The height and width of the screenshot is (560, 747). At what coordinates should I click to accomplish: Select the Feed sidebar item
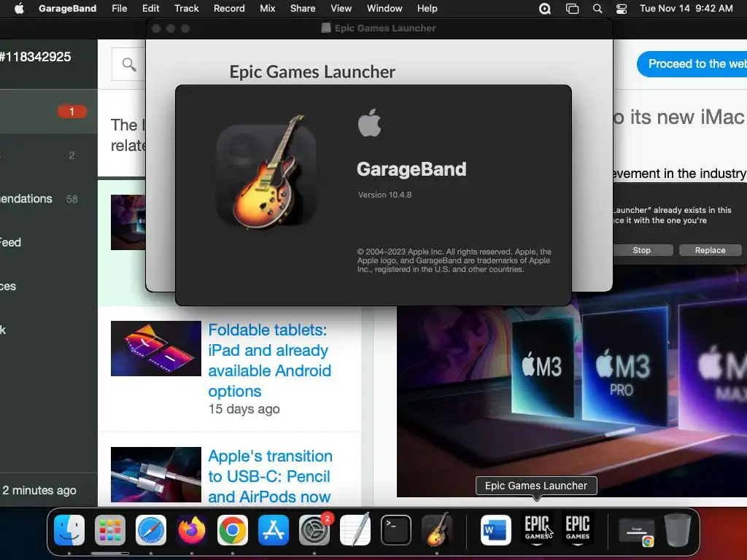click(x=49, y=242)
